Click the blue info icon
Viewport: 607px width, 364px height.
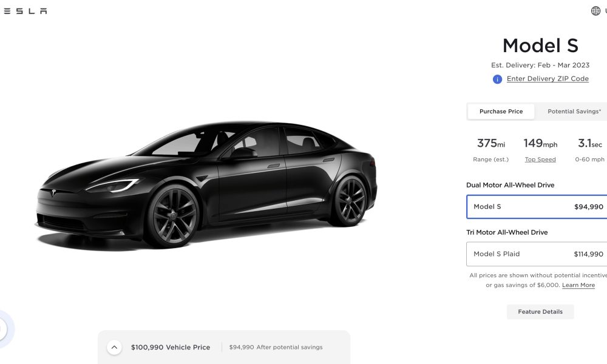pyautogui.click(x=497, y=79)
